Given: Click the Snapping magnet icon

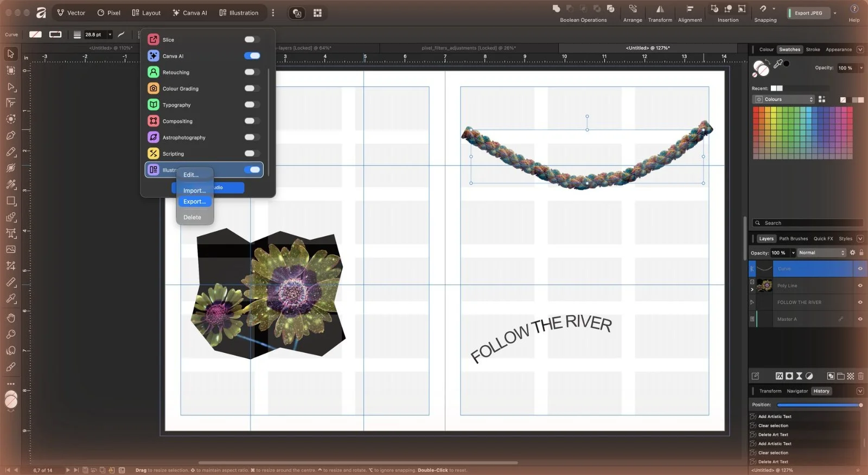Looking at the screenshot, I should coord(763,9).
